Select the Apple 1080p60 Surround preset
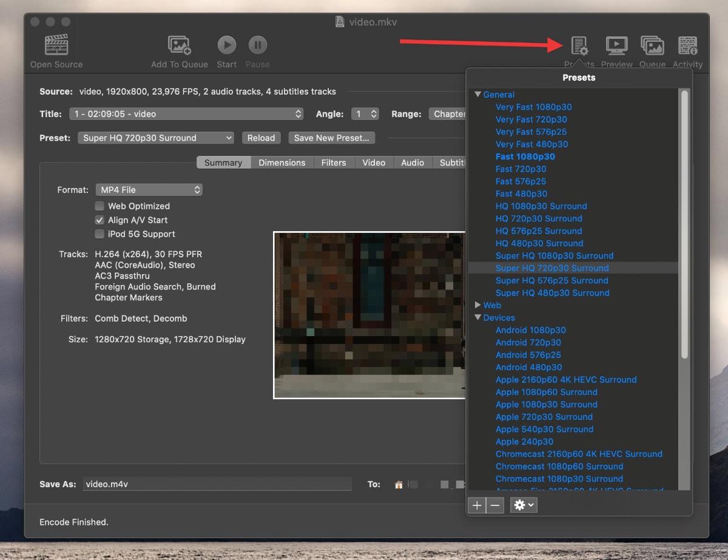The width and height of the screenshot is (728, 560). 547,392
